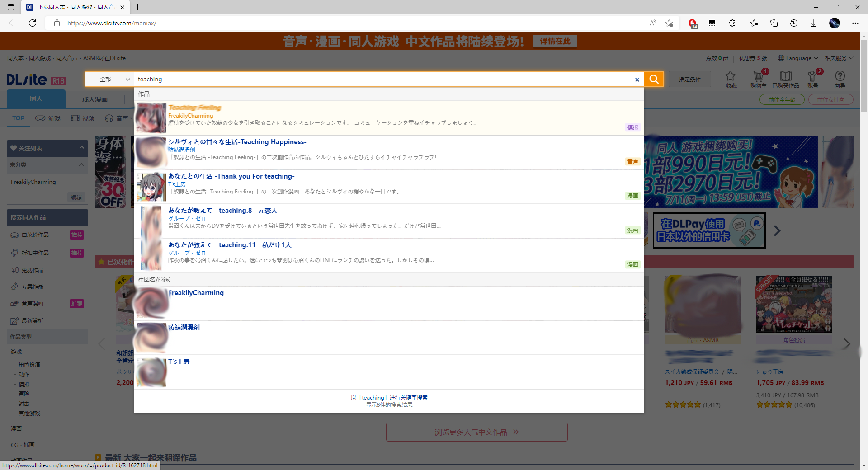
Task: Click the search magnifier icon
Action: (654, 79)
